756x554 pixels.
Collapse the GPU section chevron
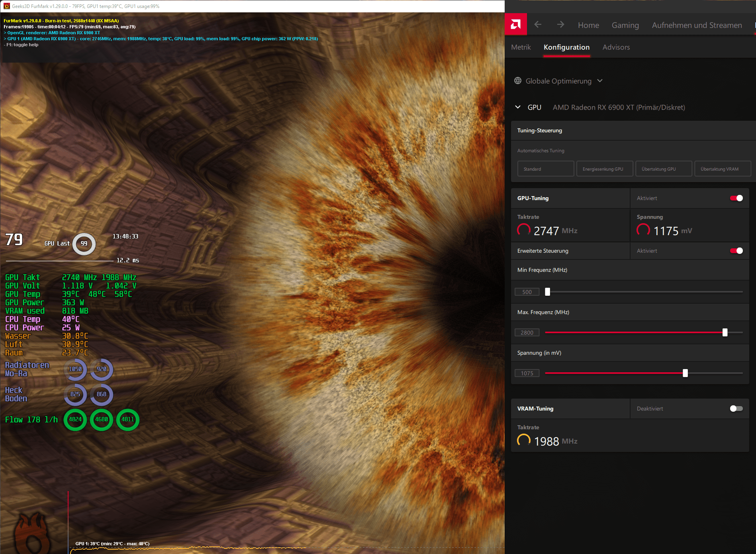[x=518, y=107]
